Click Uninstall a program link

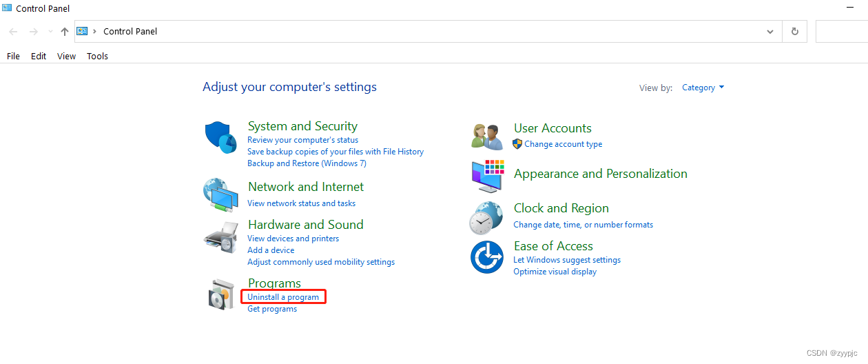[283, 297]
